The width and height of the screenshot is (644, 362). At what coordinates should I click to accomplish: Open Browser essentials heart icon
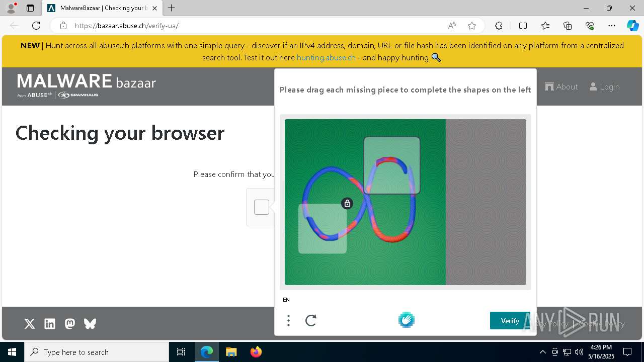pos(590,26)
